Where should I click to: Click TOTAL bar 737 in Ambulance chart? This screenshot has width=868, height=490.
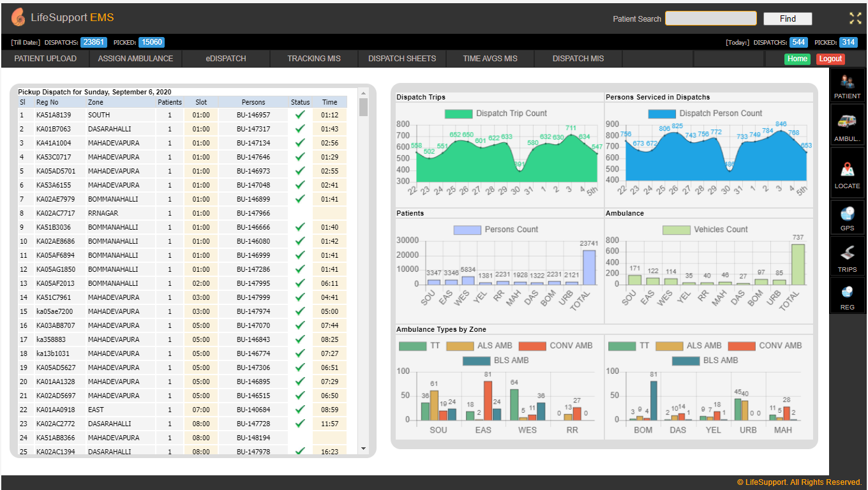point(798,264)
